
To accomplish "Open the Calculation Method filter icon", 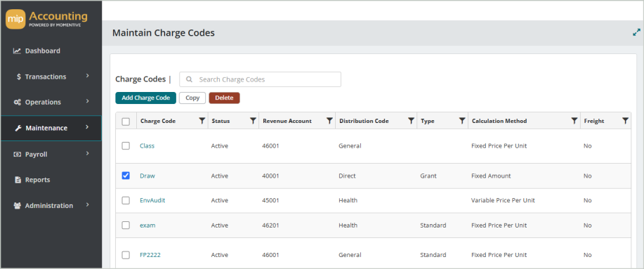I will [x=574, y=121].
